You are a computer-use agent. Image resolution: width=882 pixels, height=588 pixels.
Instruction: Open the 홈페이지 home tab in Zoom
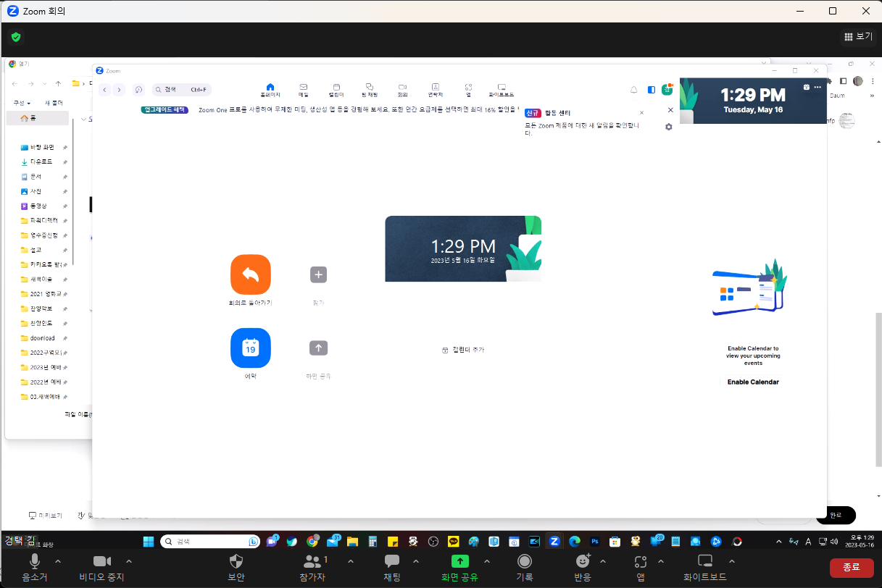[270, 90]
